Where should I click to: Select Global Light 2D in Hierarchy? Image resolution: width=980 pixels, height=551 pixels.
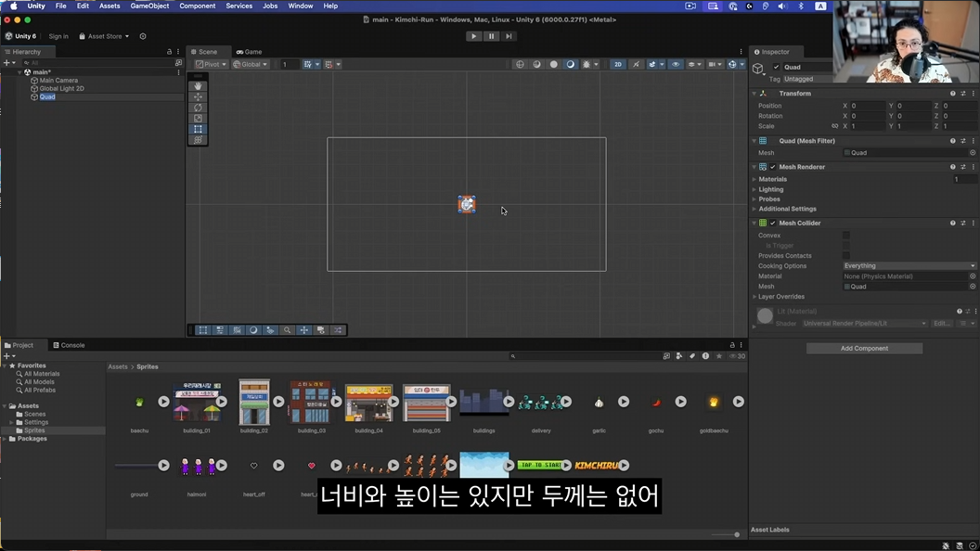pyautogui.click(x=61, y=89)
